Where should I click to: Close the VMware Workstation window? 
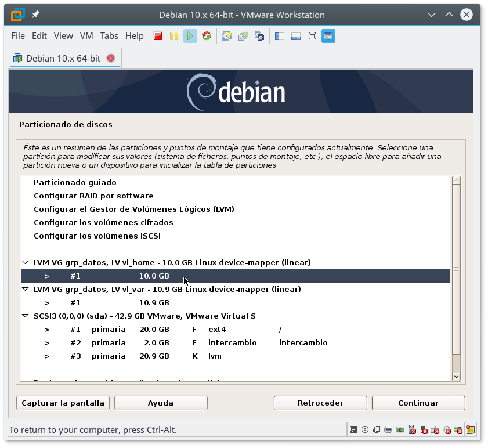click(x=466, y=15)
